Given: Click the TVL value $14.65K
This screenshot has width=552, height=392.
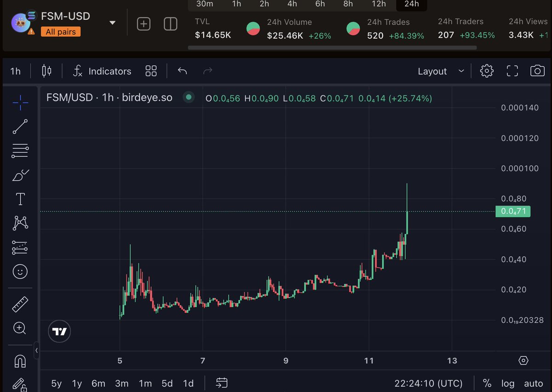Looking at the screenshot, I should coord(213,34).
